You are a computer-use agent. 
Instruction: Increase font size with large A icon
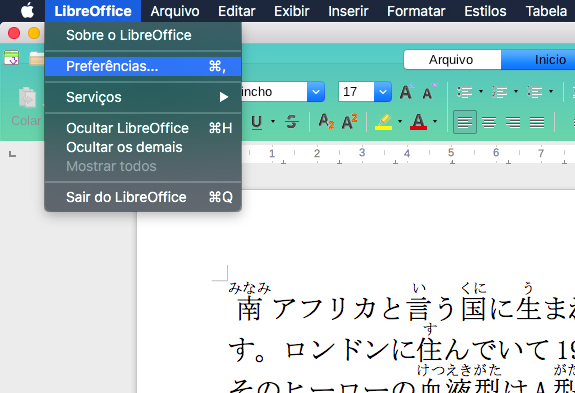[407, 92]
